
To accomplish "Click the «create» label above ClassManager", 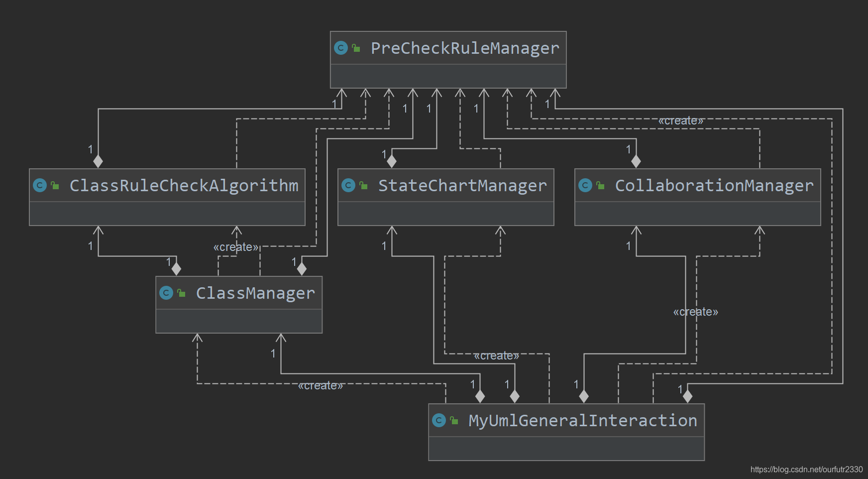I will coord(236,247).
